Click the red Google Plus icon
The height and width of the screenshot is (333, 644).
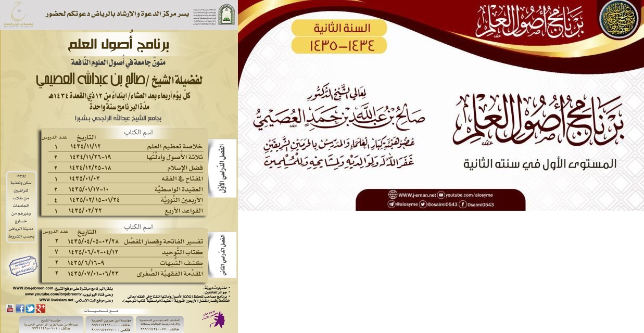(41, 309)
